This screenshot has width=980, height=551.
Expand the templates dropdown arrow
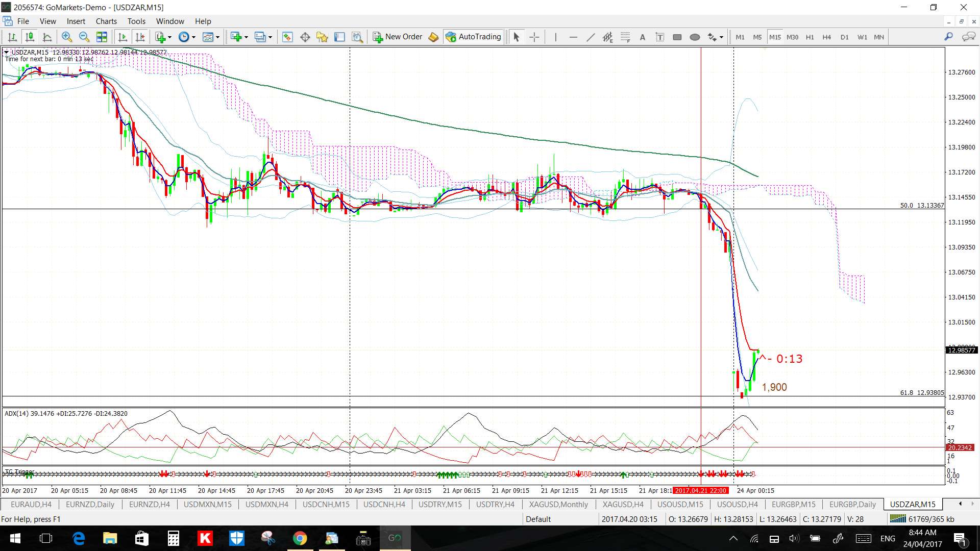coord(217,37)
